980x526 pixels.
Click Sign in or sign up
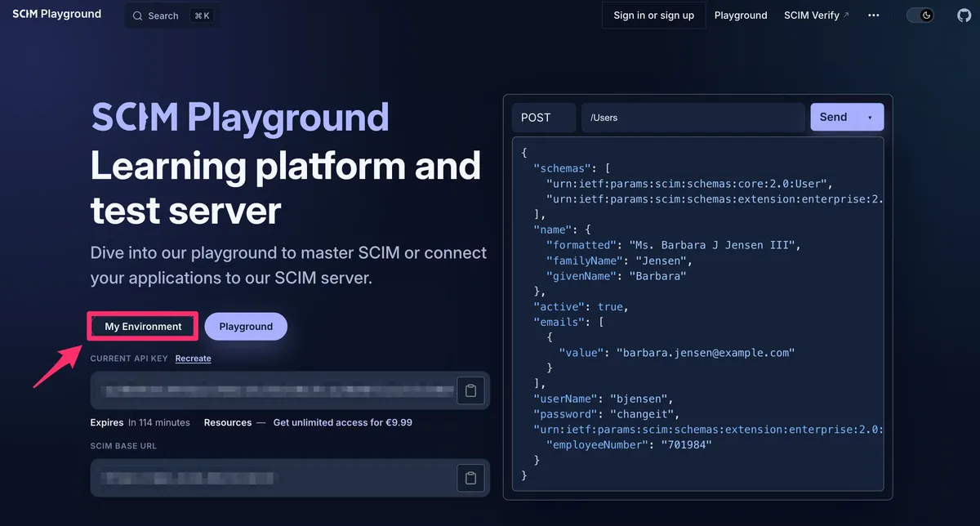(654, 16)
